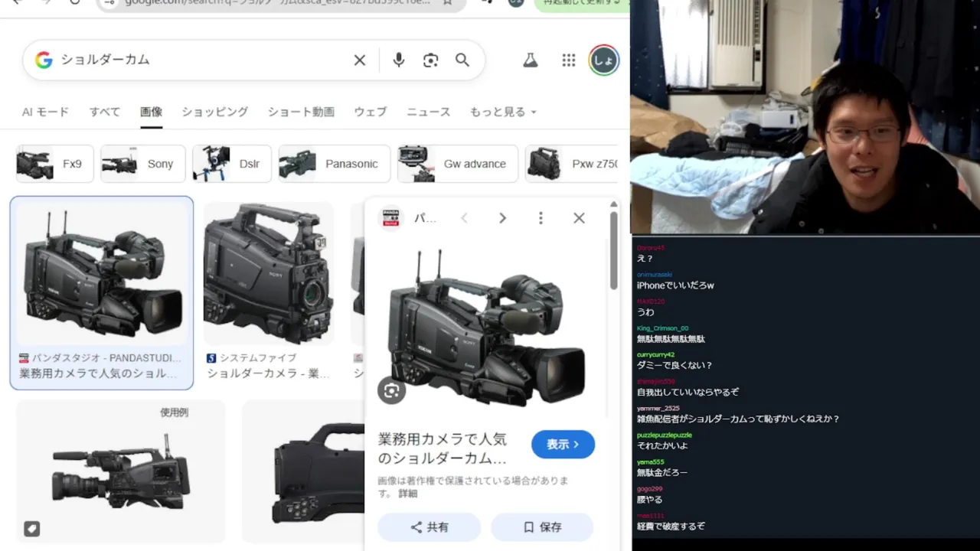
Task: Click chat message 経費で破産するぞ
Action: point(671,526)
